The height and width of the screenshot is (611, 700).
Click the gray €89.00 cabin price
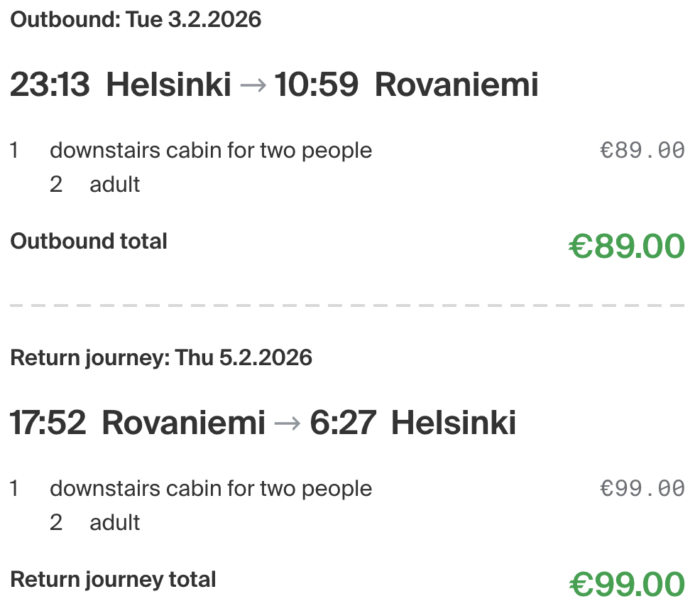(x=642, y=151)
